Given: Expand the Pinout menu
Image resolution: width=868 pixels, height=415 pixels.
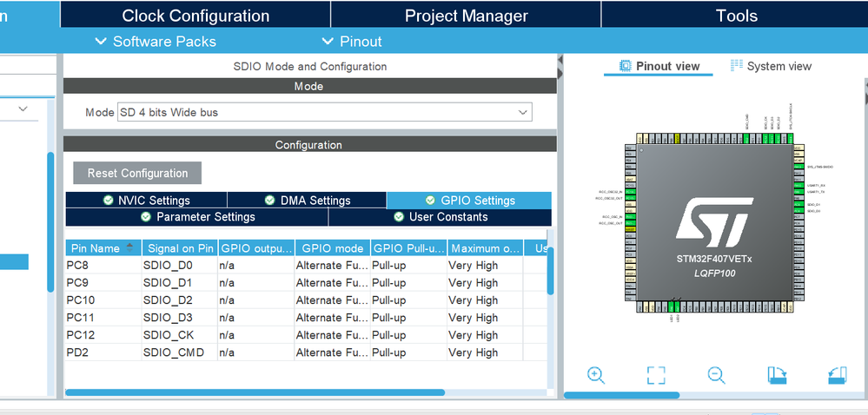Looking at the screenshot, I should (x=352, y=42).
